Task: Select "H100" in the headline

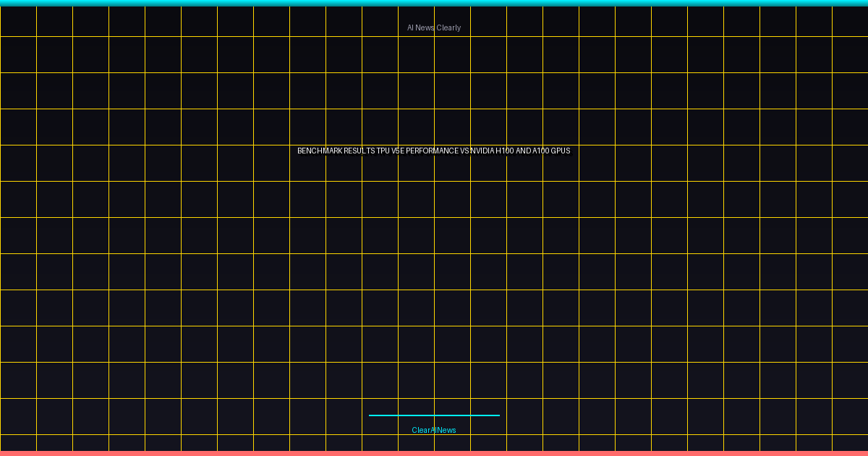Action: [505, 151]
